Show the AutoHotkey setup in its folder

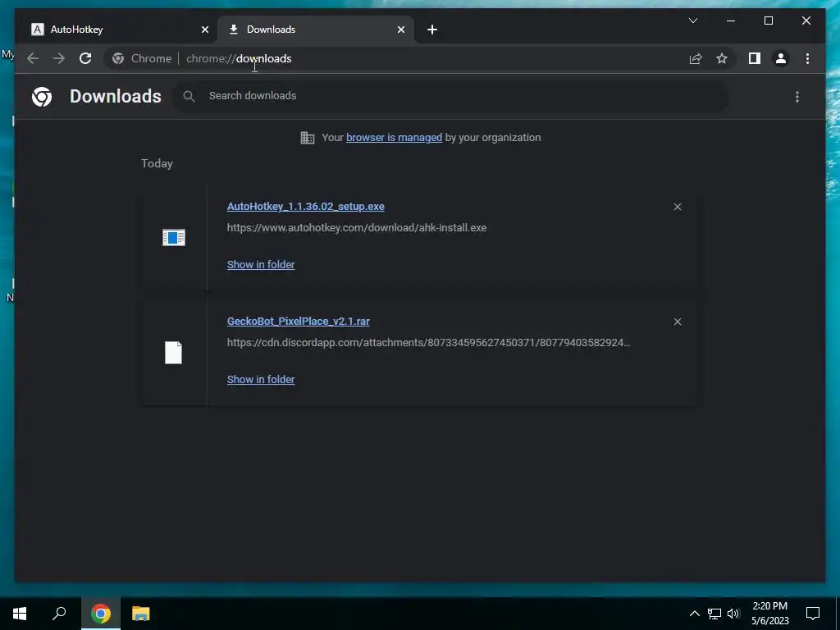click(x=261, y=265)
